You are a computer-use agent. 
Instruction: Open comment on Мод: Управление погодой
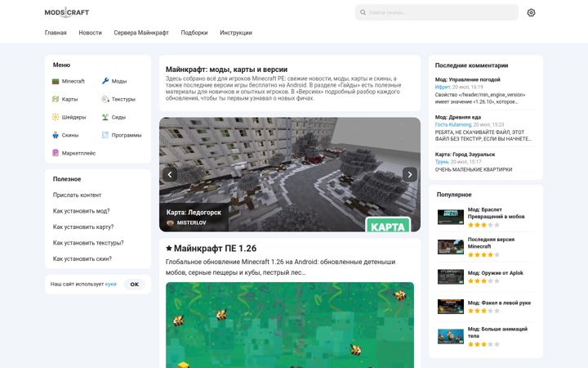click(468, 79)
